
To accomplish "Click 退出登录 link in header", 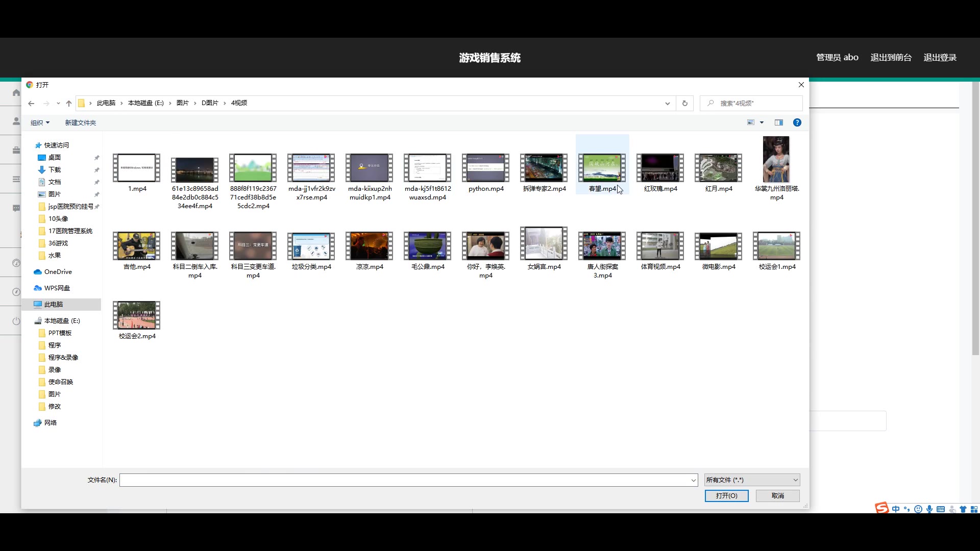I will 940,58.
